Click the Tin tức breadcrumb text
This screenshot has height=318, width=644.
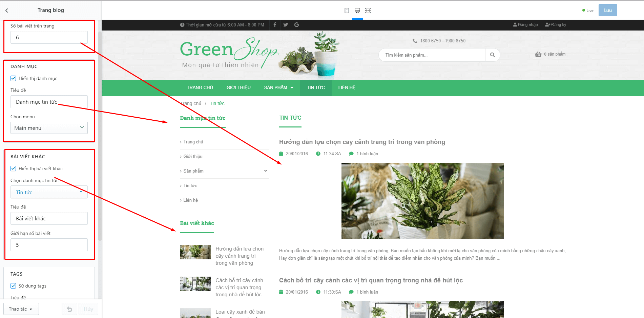tap(217, 103)
